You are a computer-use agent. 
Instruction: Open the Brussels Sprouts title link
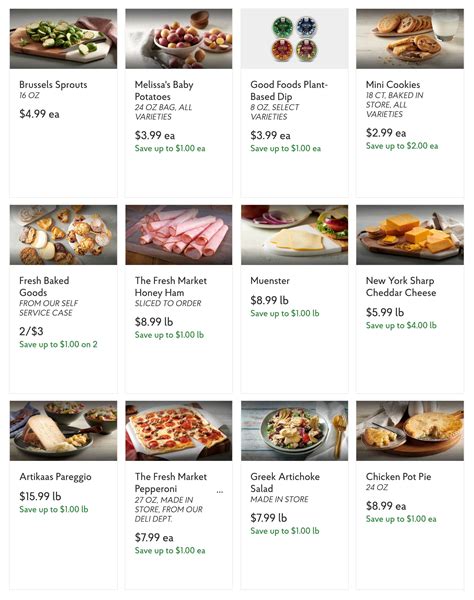[53, 85]
